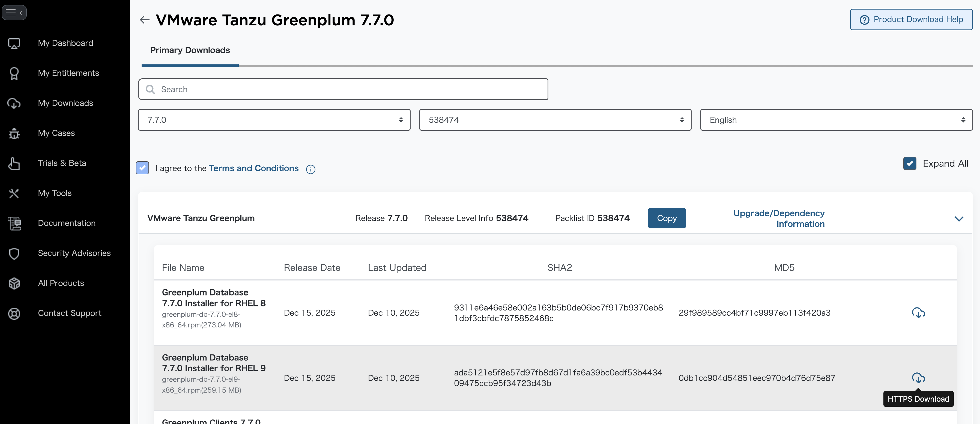The image size is (980, 424).
Task: Uncheck the Terms and Conditions agreement checkbox
Action: [x=142, y=168]
